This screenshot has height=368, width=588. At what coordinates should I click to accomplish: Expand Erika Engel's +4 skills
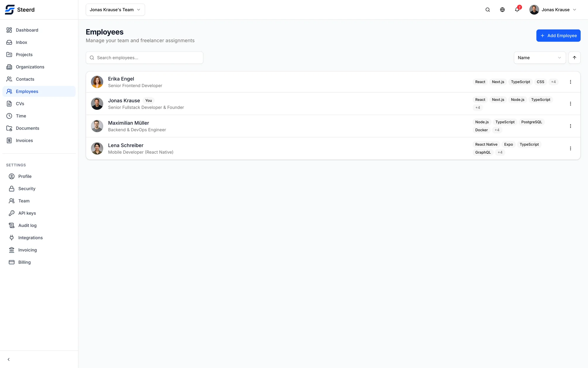(x=553, y=82)
